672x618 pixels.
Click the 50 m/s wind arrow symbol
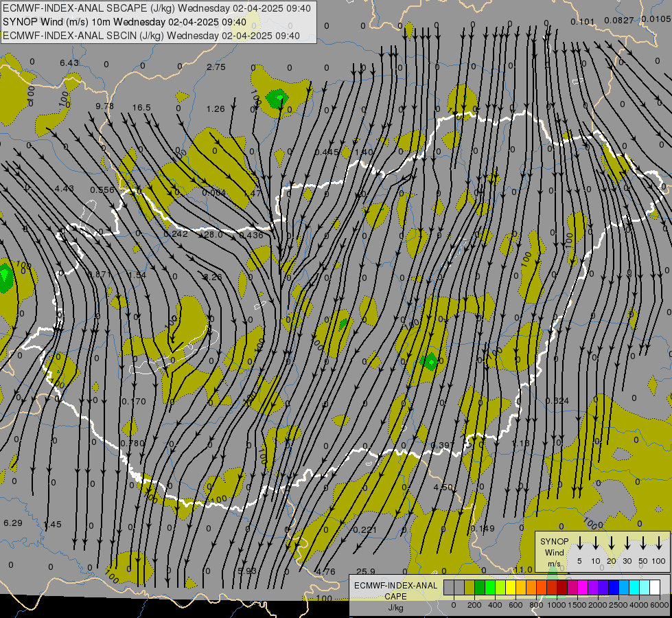pos(643,543)
